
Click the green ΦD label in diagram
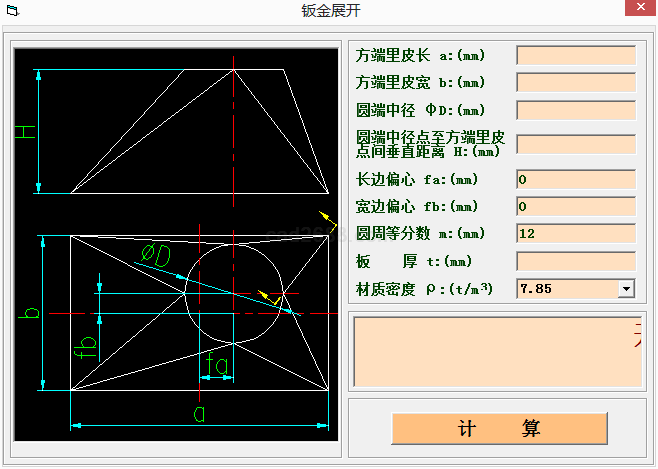click(156, 255)
